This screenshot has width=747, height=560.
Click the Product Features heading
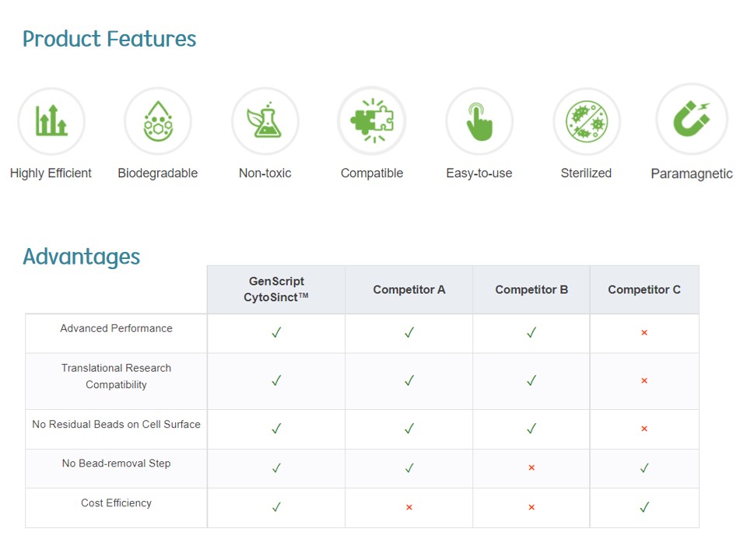point(110,39)
